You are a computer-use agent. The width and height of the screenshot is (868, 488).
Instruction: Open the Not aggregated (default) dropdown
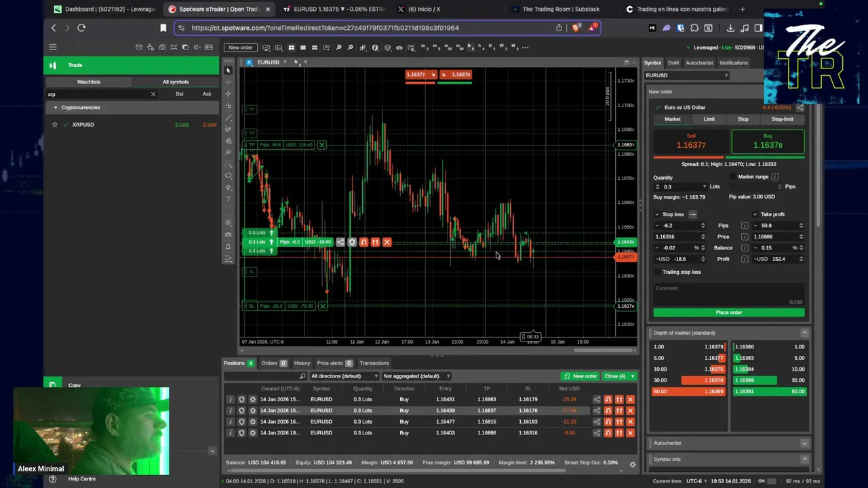tap(416, 376)
